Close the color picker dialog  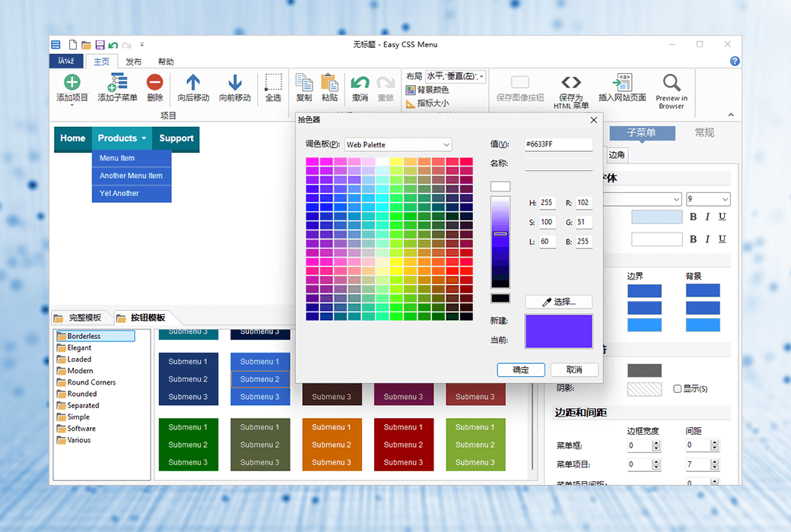pos(594,120)
